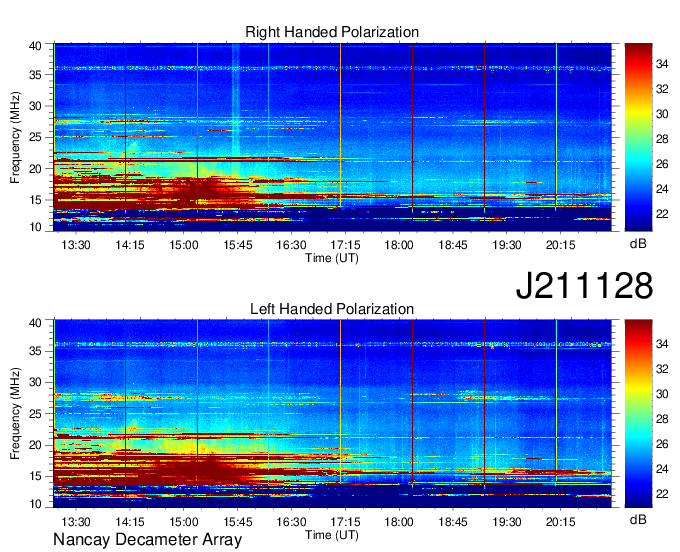Image resolution: width=680 pixels, height=552 pixels.
Task: Click the 30 MHz tick label on top plot
Action: (x=35, y=106)
